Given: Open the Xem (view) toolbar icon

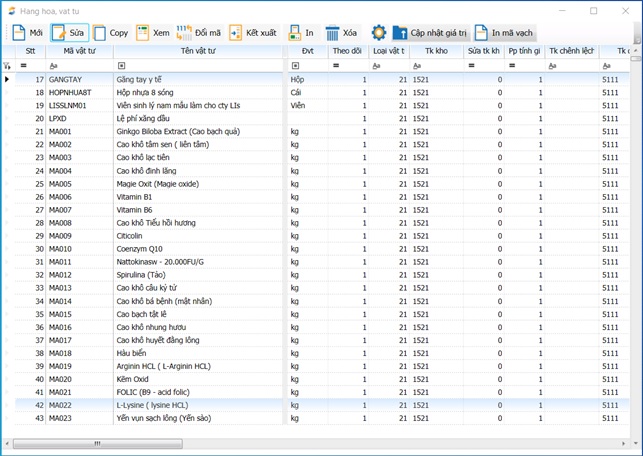Looking at the screenshot, I should (x=143, y=33).
